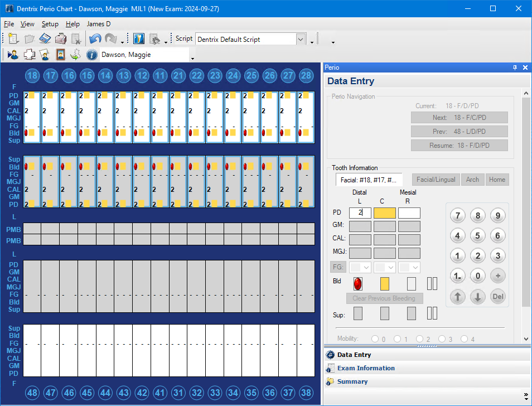The width and height of the screenshot is (532, 406).
Task: Click the select patient icon
Action: 13,55
